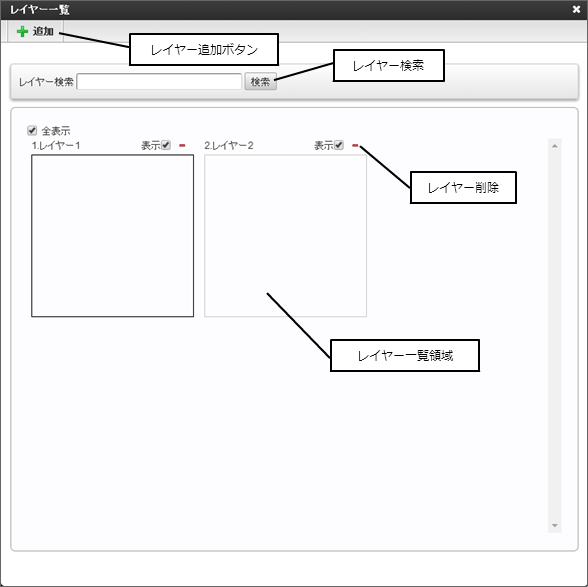
Task: Click the scrollbar up arrow
Action: coord(555,146)
